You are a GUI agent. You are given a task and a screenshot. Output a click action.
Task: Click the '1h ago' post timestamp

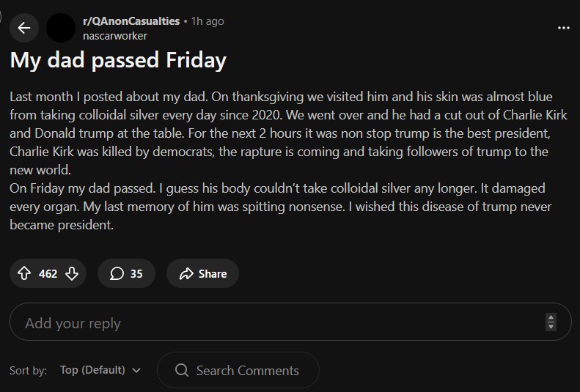208,21
